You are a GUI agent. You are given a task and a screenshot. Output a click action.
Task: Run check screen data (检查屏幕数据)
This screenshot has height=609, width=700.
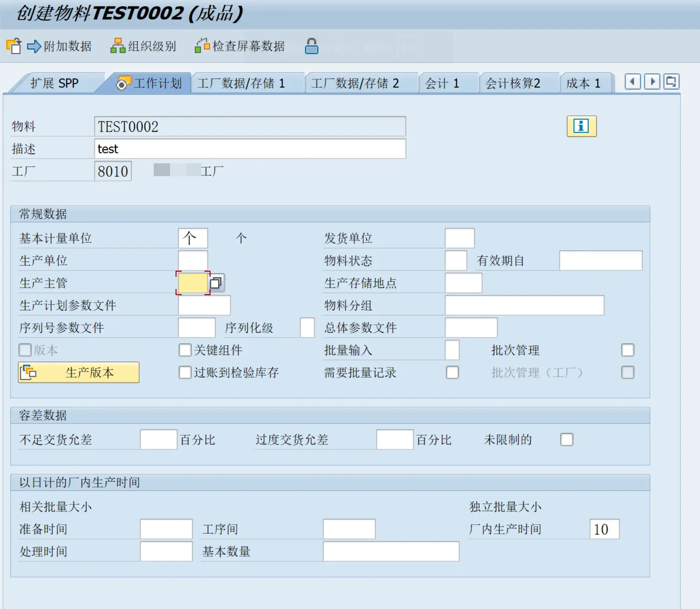(202, 46)
